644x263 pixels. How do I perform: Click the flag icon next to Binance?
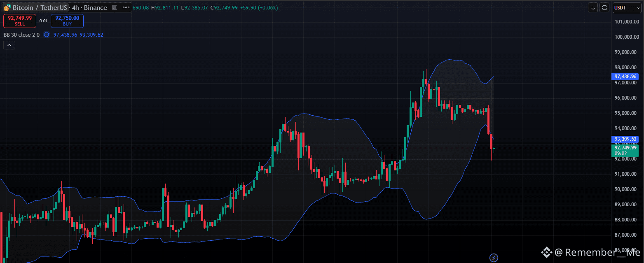pyautogui.click(x=115, y=7)
